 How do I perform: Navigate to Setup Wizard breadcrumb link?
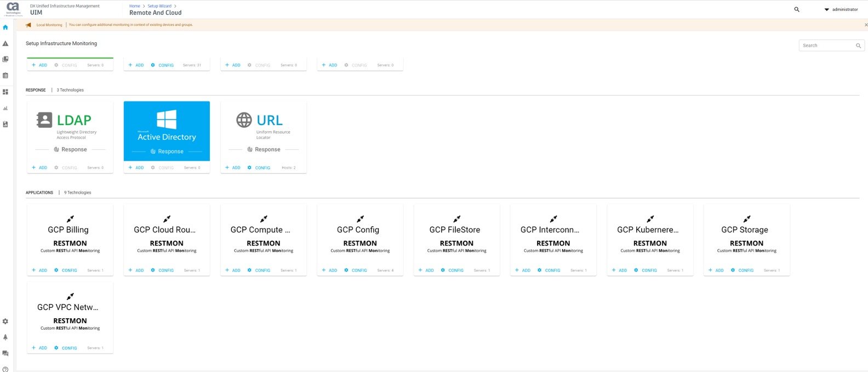(159, 6)
